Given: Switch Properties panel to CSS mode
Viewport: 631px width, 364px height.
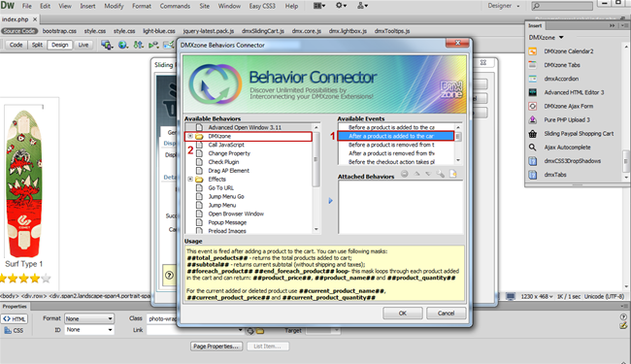Looking at the screenshot, I should [15, 330].
